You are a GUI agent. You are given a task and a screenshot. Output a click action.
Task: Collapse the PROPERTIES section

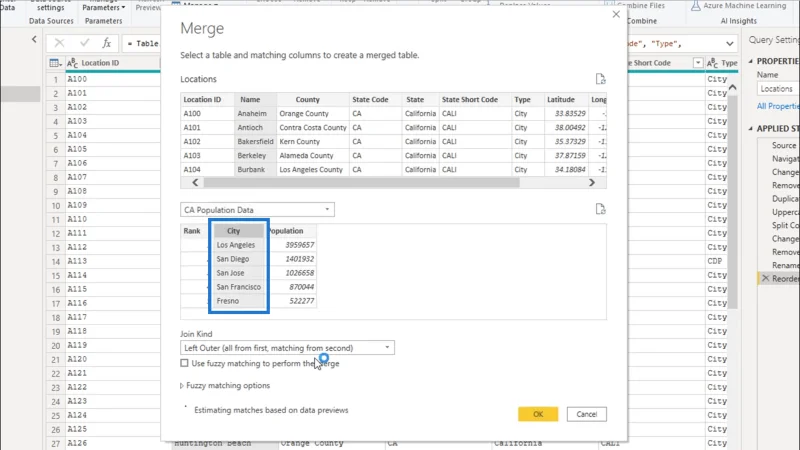(x=751, y=61)
